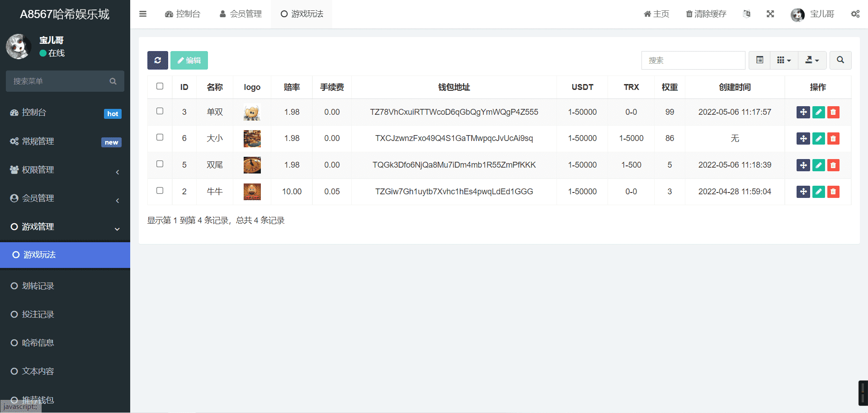868x413 pixels.
Task: Open the settings gears icon at top right
Action: [x=855, y=14]
